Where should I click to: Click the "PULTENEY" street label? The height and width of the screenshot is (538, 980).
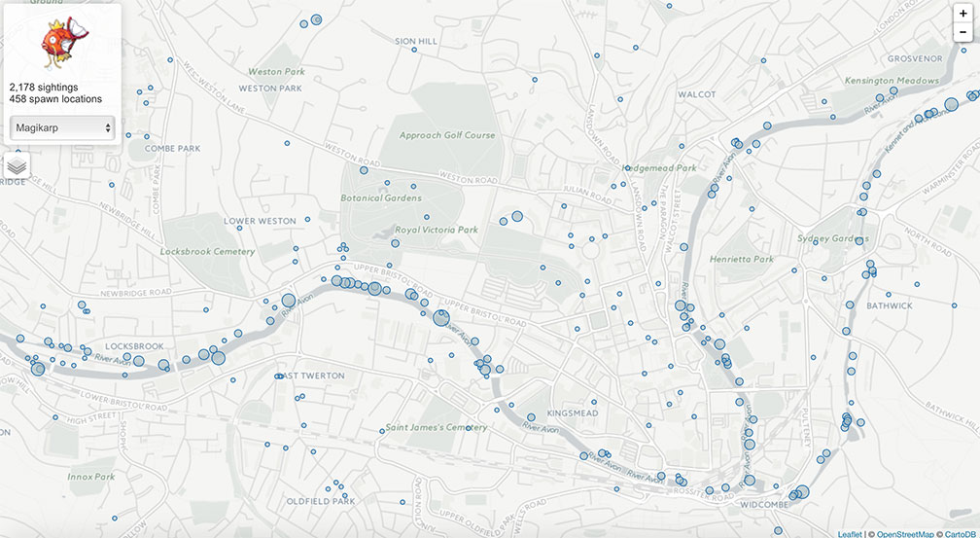pyautogui.click(x=805, y=426)
